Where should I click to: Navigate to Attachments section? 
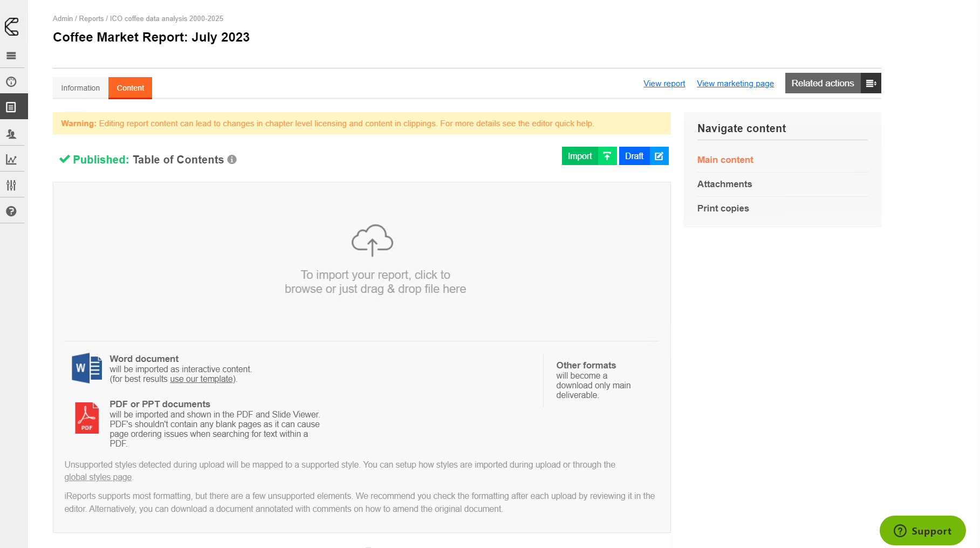724,184
